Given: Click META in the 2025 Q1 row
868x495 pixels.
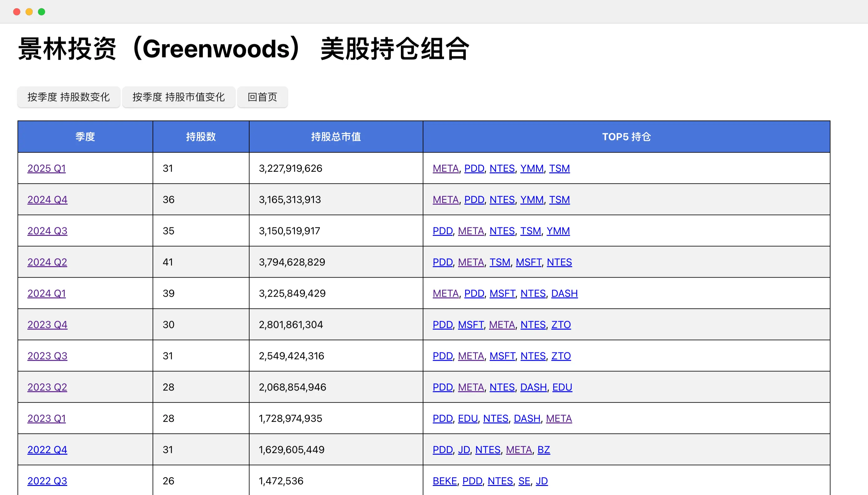Looking at the screenshot, I should point(446,168).
